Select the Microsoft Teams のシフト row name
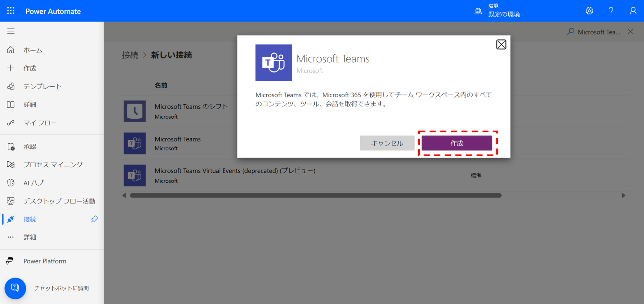Image resolution: width=644 pixels, height=304 pixels. click(x=191, y=107)
